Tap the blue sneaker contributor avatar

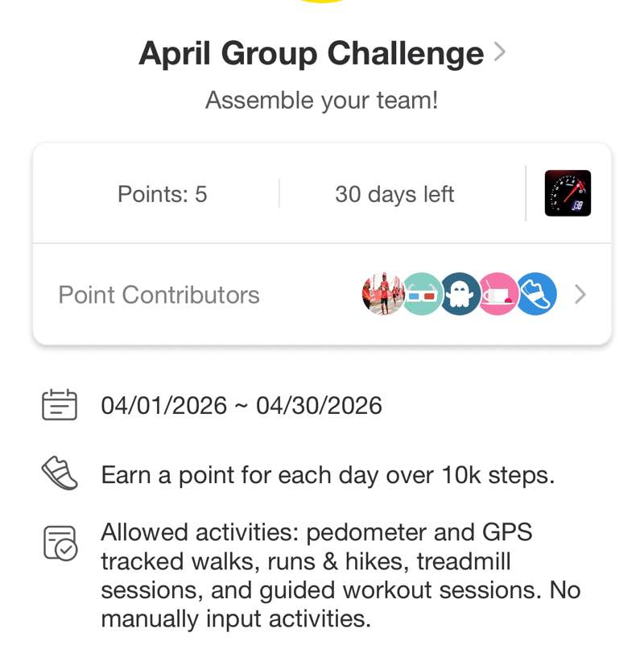pos(536,294)
